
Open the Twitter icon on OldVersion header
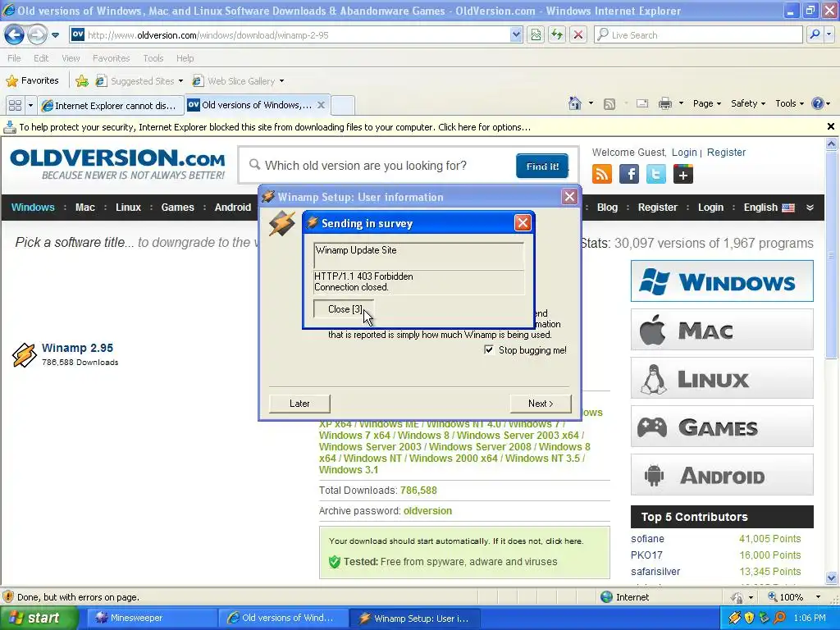(x=655, y=174)
